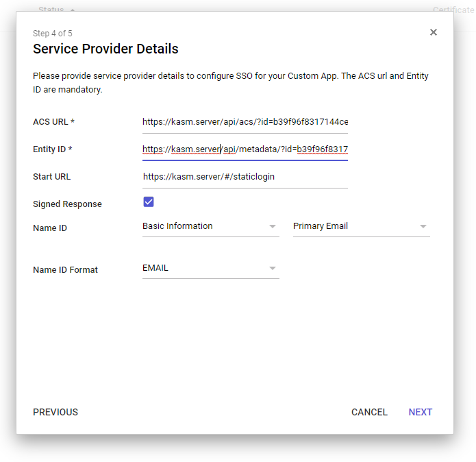Go back with the PREVIOUS button

click(55, 412)
